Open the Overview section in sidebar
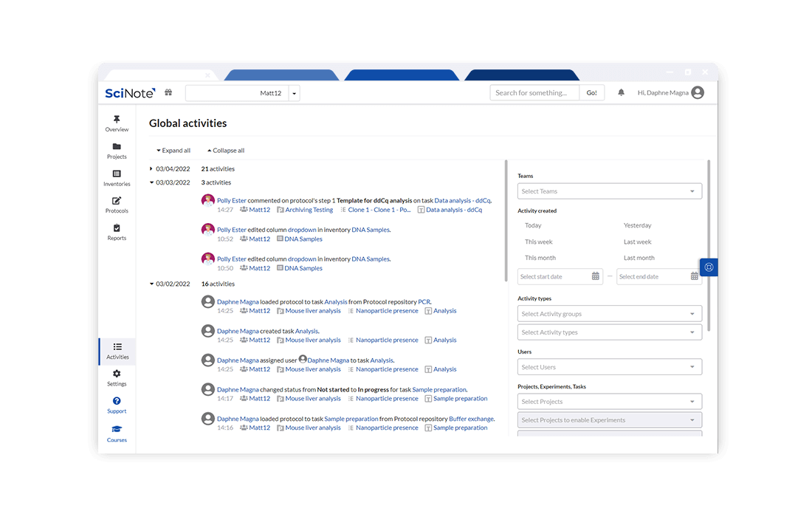 [117, 123]
